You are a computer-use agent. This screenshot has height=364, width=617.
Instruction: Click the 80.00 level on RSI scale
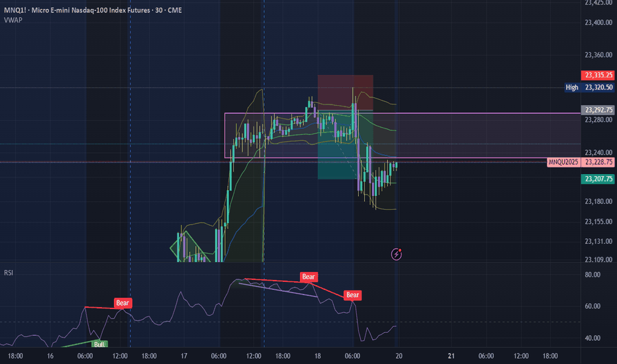[593, 275]
